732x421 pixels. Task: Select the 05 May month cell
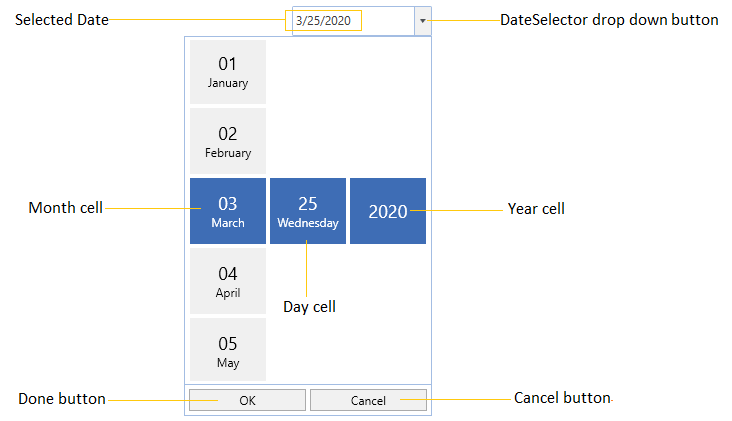coord(228,350)
